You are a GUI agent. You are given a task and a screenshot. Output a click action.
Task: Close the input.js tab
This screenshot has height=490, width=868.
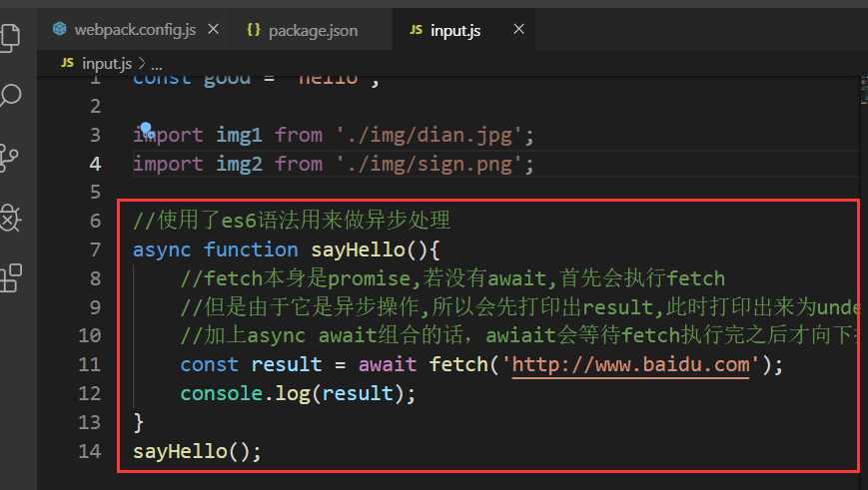click(518, 29)
